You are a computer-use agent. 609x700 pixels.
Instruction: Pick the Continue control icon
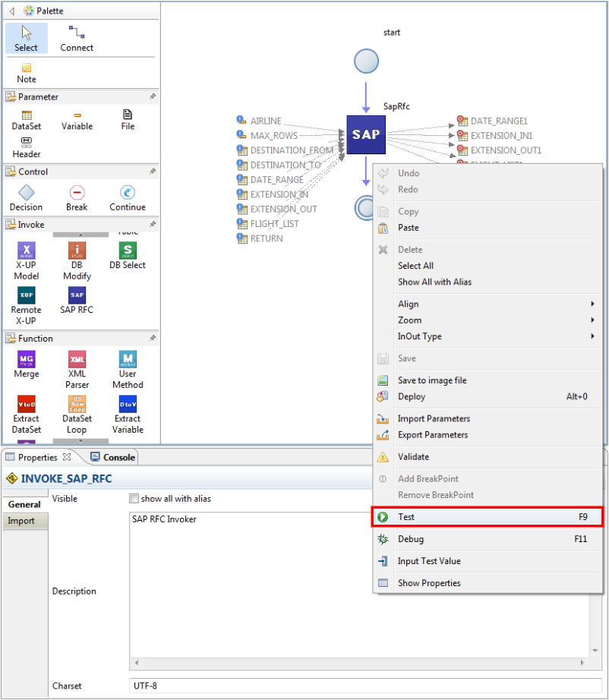coord(128,198)
